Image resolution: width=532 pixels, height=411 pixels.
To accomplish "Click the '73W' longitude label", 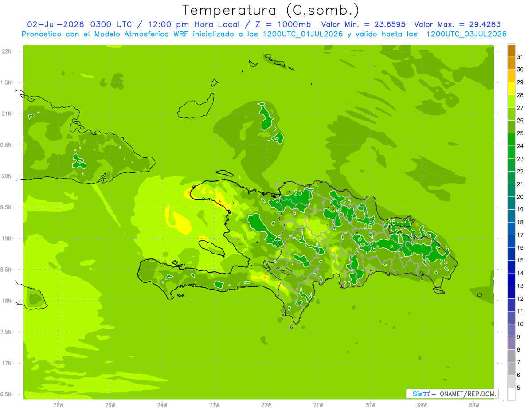I will pos(214,405).
